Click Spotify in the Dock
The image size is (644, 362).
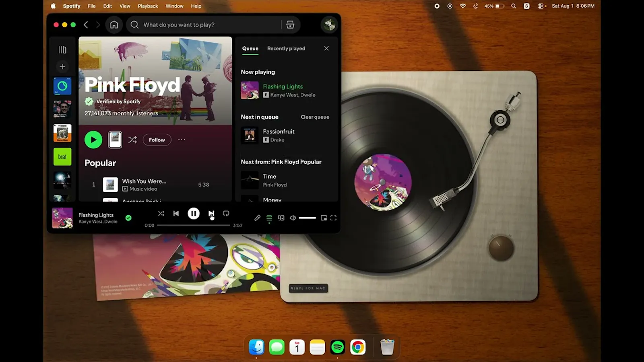coord(337,347)
